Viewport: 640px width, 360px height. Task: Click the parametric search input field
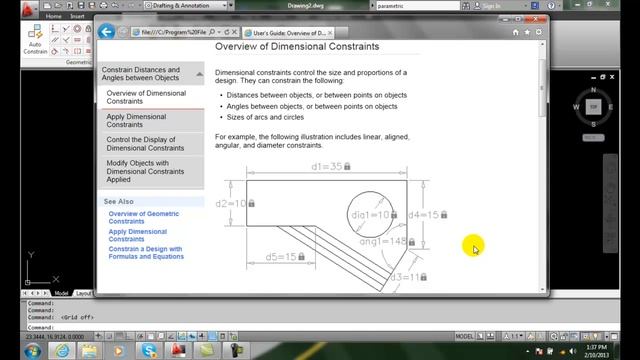417,6
